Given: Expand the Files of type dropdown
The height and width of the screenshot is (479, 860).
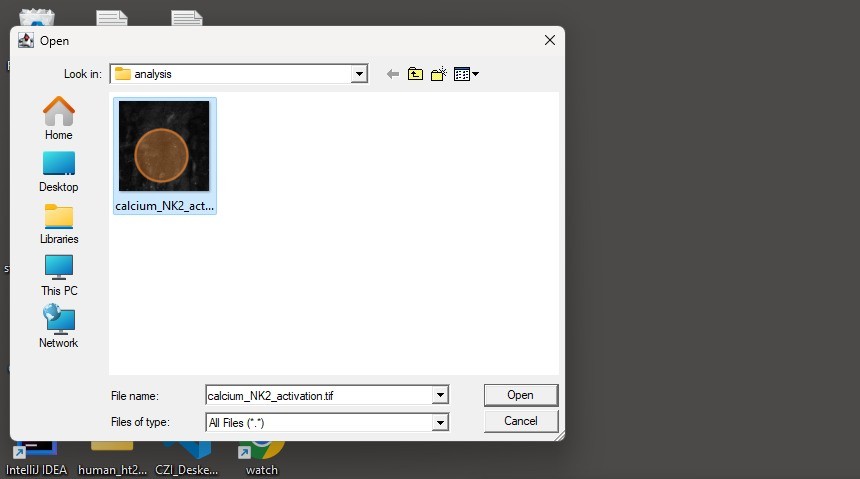Looking at the screenshot, I should click(x=440, y=423).
